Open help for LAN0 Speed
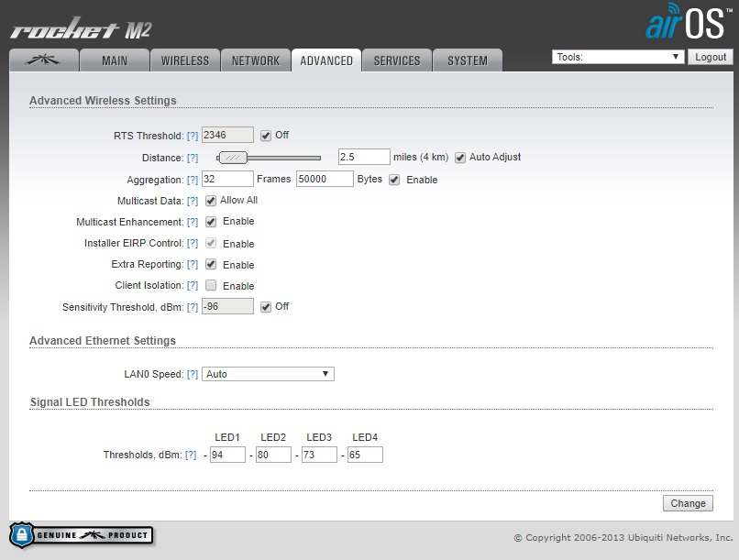 [x=193, y=374]
